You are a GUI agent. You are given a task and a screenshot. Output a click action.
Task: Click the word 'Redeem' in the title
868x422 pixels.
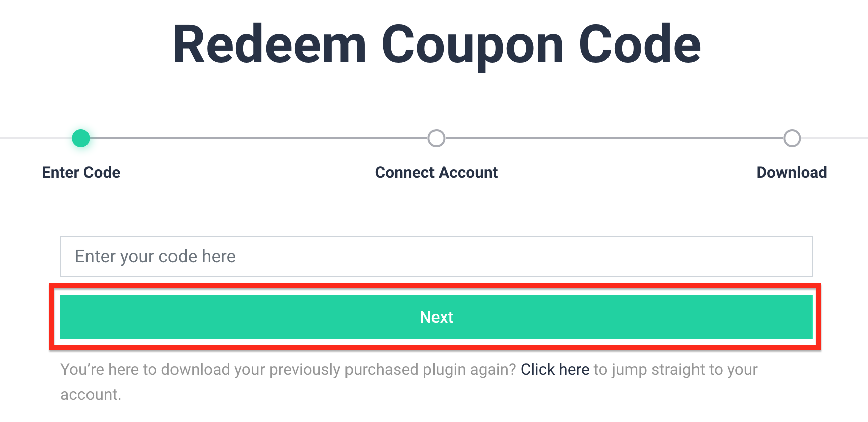click(269, 45)
